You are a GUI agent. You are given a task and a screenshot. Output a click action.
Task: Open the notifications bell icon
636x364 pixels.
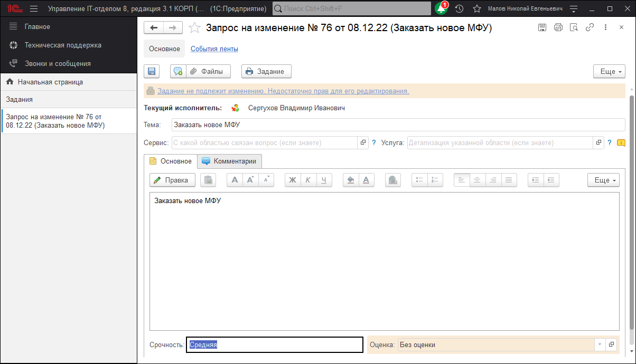tap(441, 8)
